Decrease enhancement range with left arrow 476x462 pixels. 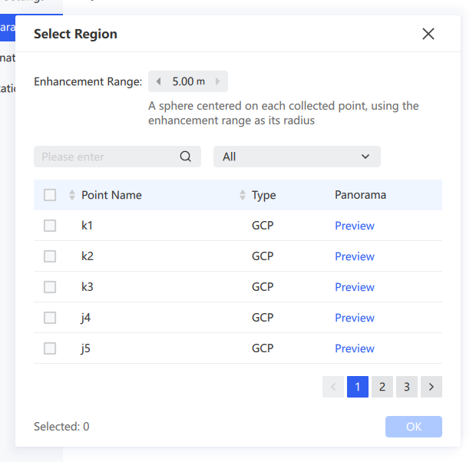pos(158,81)
